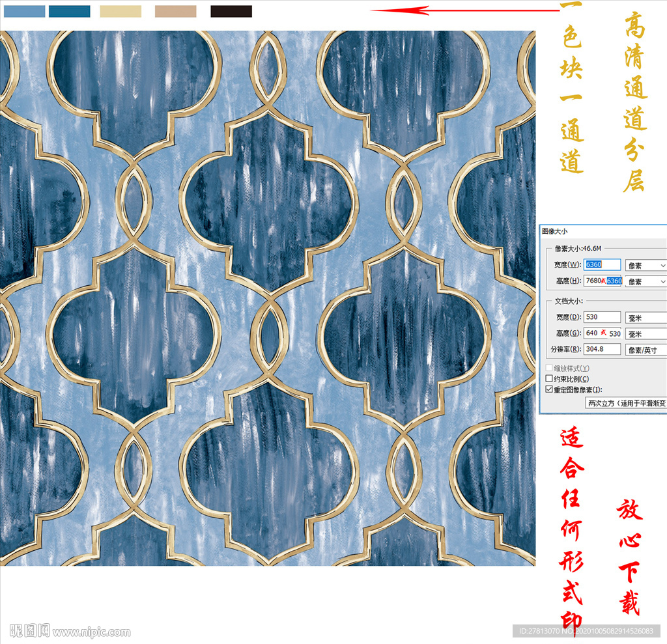Image resolution: width=667 pixels, height=644 pixels.
Task: Click the light blue color swatch
Action: [x=24, y=11]
